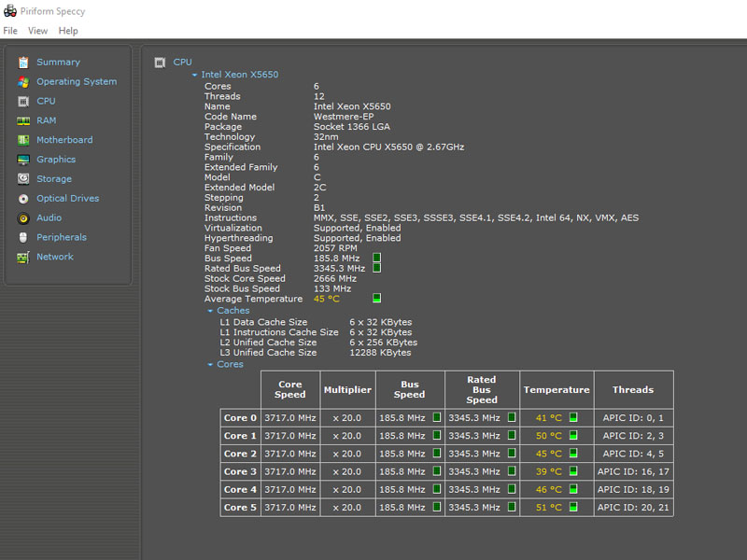Open the Help menu
747x560 pixels.
click(68, 31)
